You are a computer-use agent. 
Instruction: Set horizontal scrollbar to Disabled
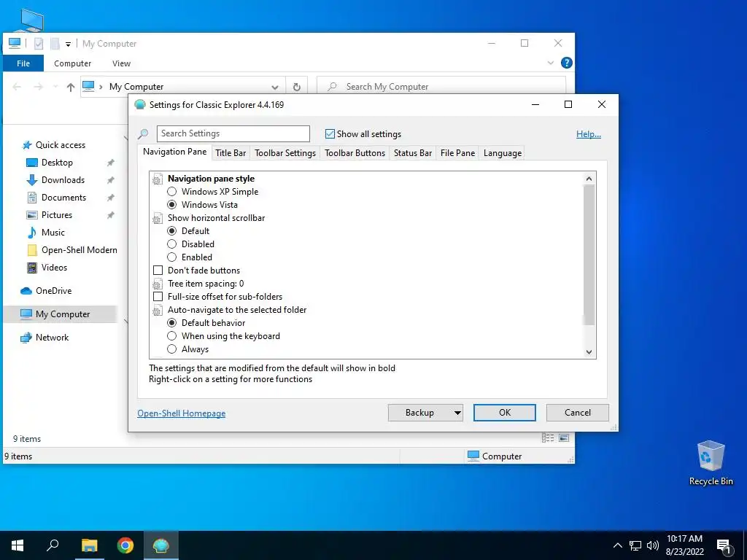[x=172, y=244]
